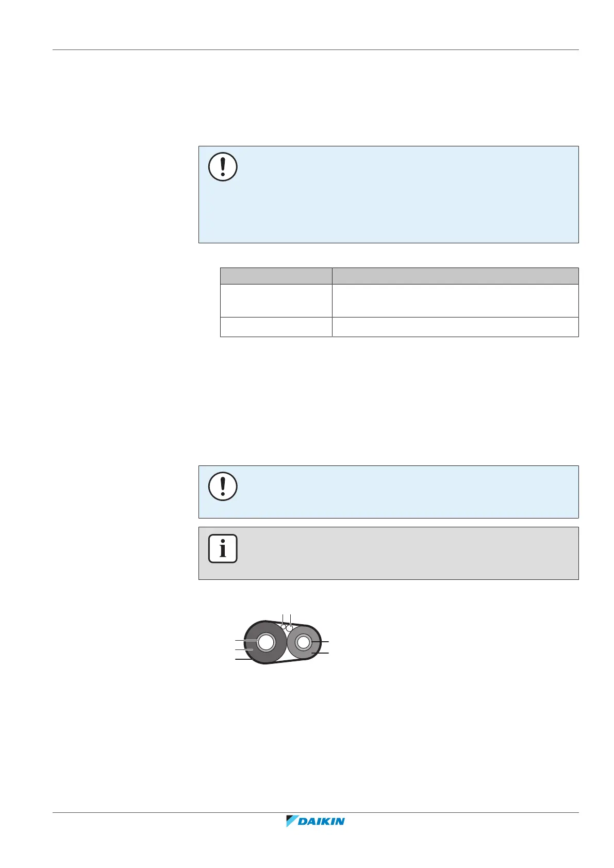Click the empty body of the smaller blue notice
614x868 pixels.
pyautogui.click(x=402, y=492)
